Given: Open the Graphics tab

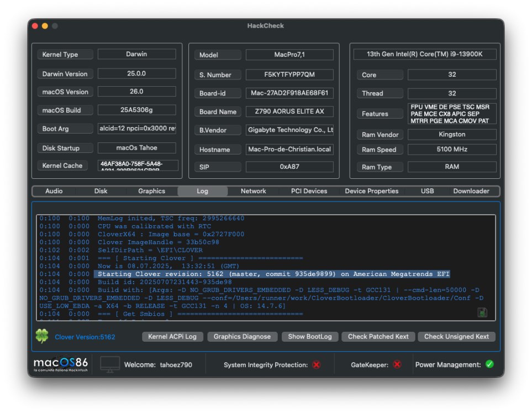Looking at the screenshot, I should coord(152,191).
